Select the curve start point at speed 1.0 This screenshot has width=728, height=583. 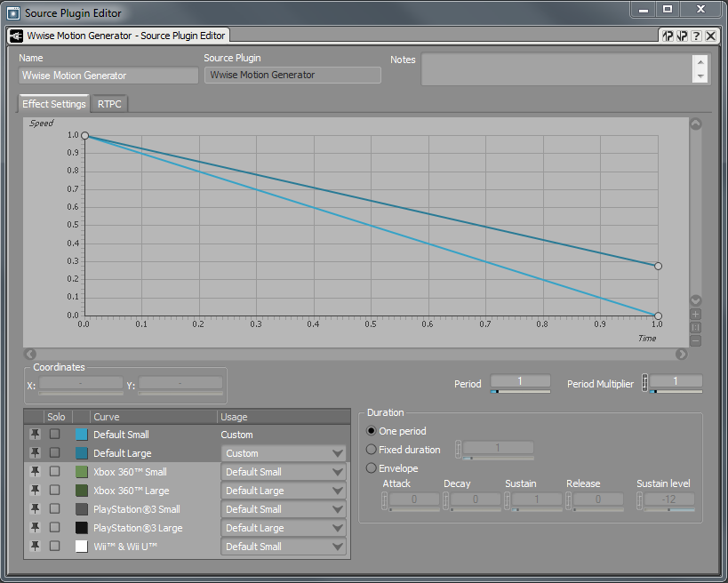85,136
